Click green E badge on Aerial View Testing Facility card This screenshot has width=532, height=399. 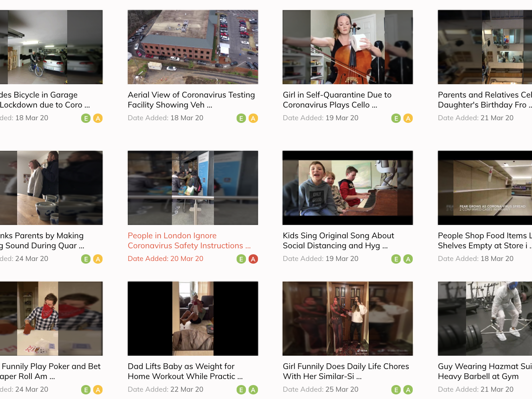point(241,118)
